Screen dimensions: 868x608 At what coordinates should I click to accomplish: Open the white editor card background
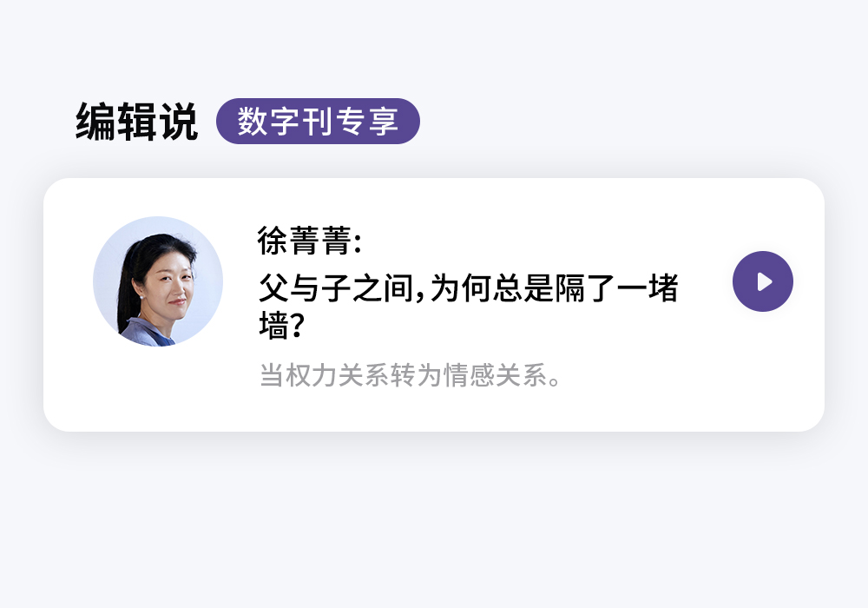434,305
